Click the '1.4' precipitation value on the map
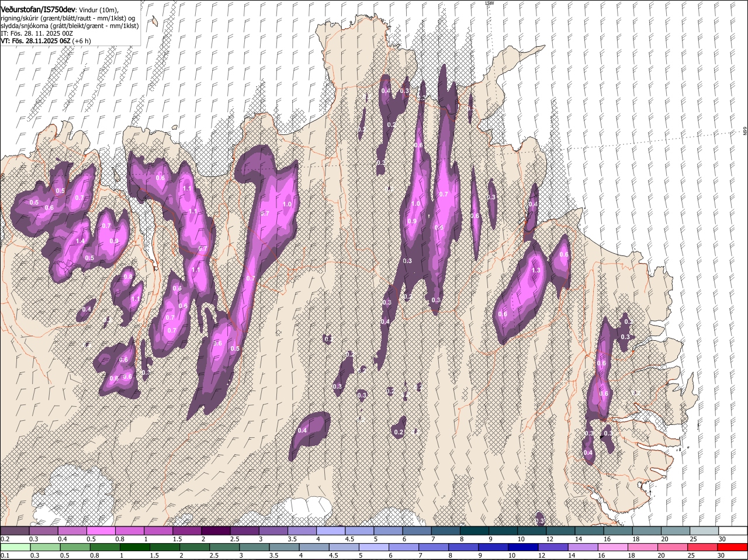Image resolution: width=748 pixels, height=560 pixels. pyautogui.click(x=81, y=241)
